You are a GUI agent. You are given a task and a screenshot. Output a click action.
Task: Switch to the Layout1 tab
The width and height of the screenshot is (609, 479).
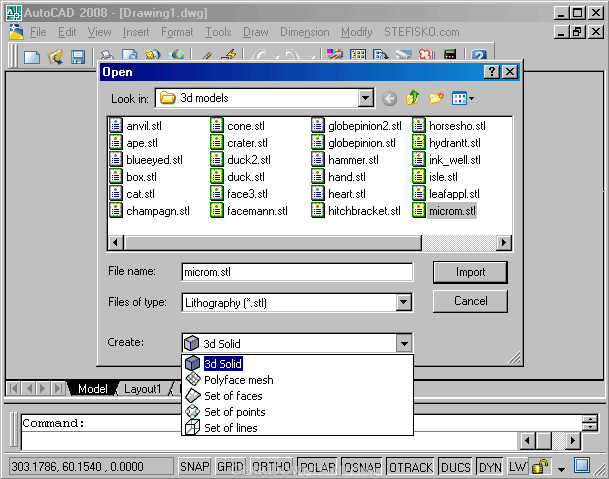[143, 388]
